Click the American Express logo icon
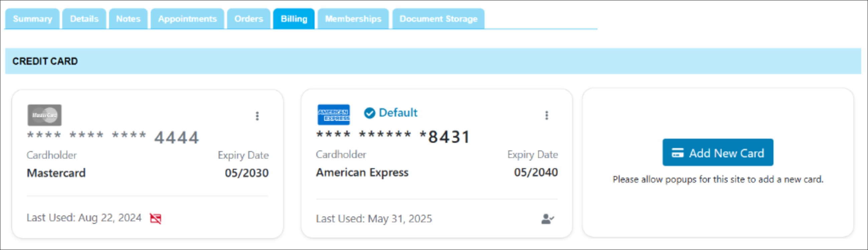Viewport: 868px width, 250px height. [x=333, y=115]
